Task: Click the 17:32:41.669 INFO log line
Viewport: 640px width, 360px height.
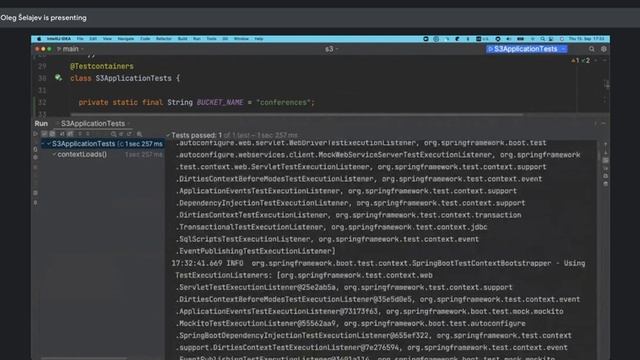Action: (x=378, y=263)
